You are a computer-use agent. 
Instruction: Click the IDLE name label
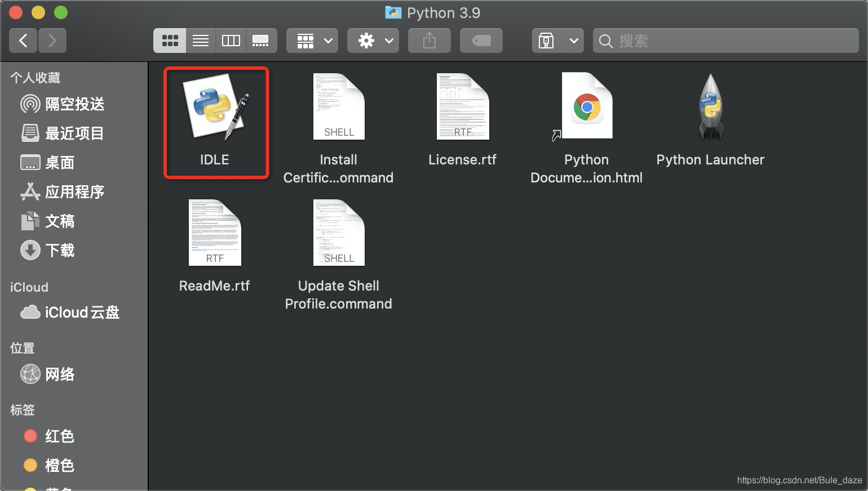pyautogui.click(x=215, y=160)
